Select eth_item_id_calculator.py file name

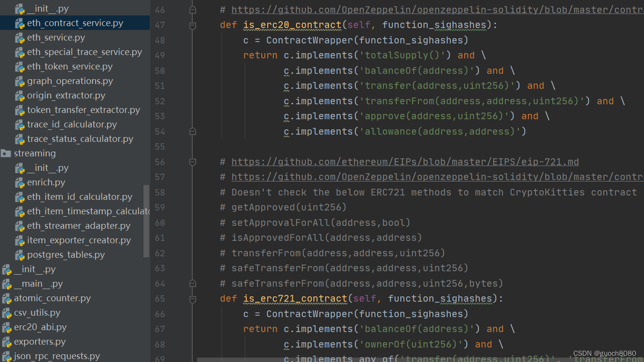tap(80, 197)
